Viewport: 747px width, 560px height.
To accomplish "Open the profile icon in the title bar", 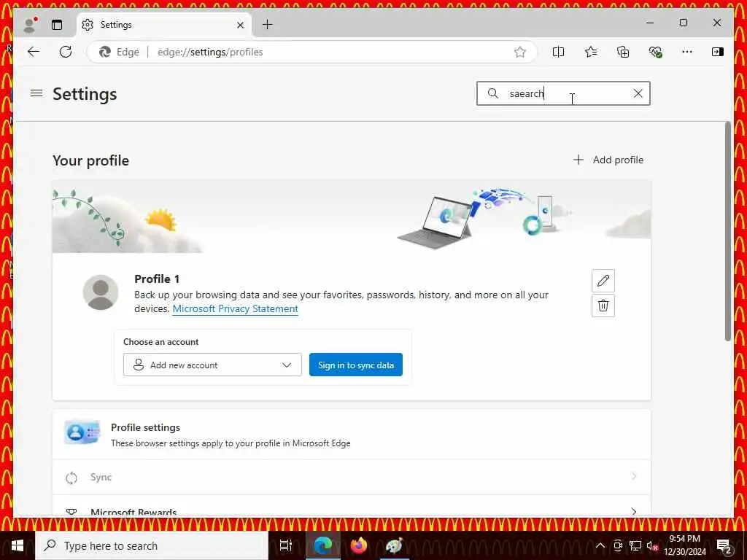I will click(x=31, y=24).
